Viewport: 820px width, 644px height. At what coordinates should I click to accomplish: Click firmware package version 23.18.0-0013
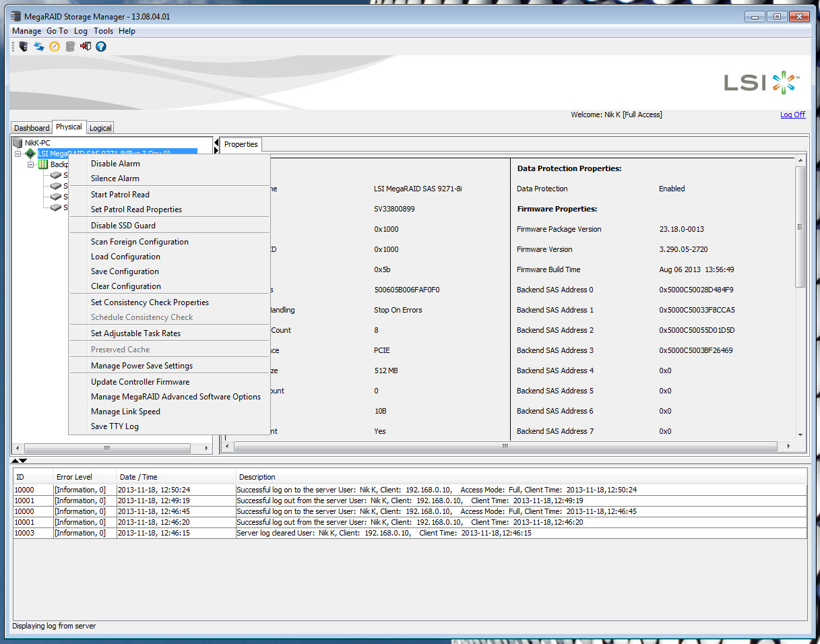click(x=682, y=229)
